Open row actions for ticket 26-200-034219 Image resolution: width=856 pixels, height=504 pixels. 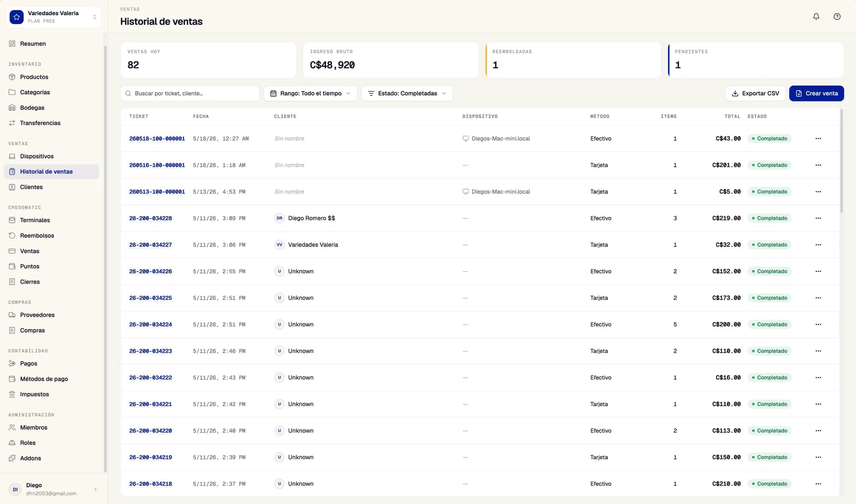(818, 457)
